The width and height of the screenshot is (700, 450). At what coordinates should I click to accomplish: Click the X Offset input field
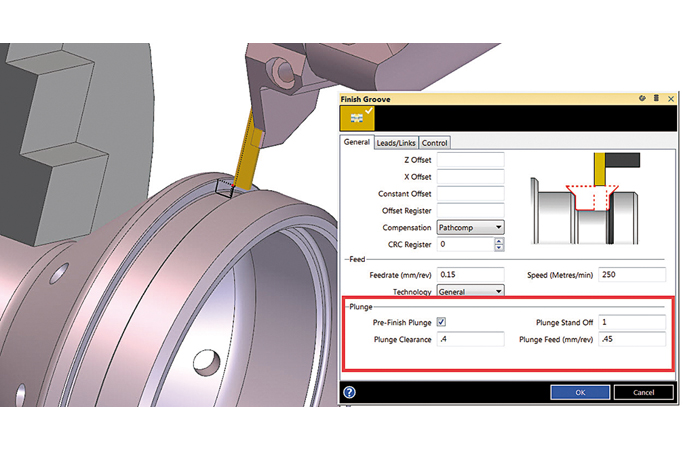pyautogui.click(x=471, y=177)
